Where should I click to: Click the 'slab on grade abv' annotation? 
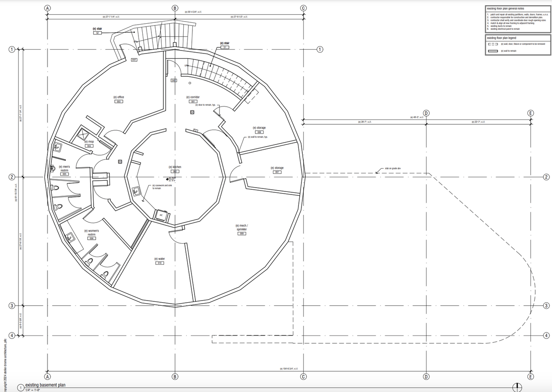click(393, 169)
